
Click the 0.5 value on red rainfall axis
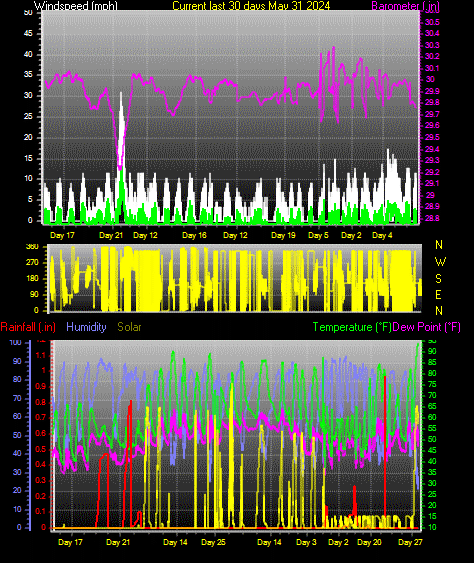(x=41, y=450)
